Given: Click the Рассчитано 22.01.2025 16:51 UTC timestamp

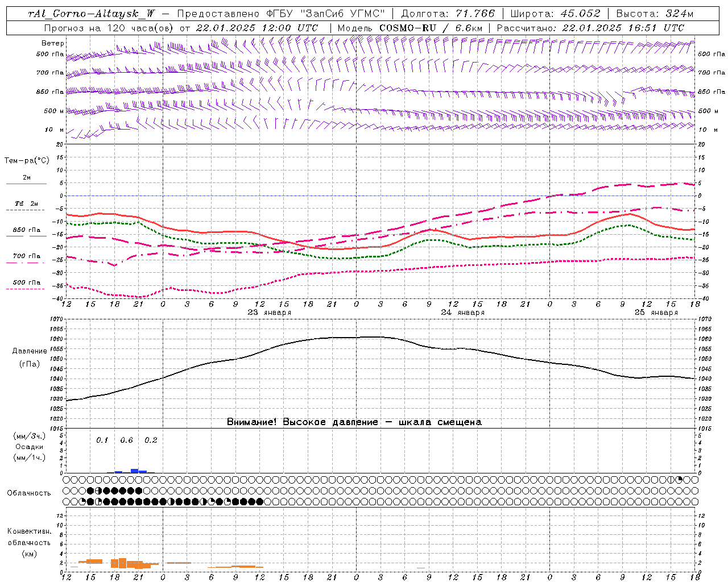Looking at the screenshot, I should pyautogui.click(x=590, y=28).
